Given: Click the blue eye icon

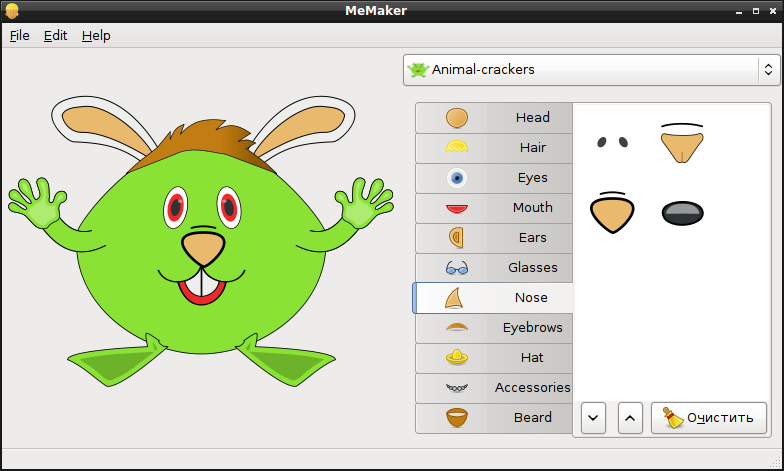Looking at the screenshot, I should point(456,178).
